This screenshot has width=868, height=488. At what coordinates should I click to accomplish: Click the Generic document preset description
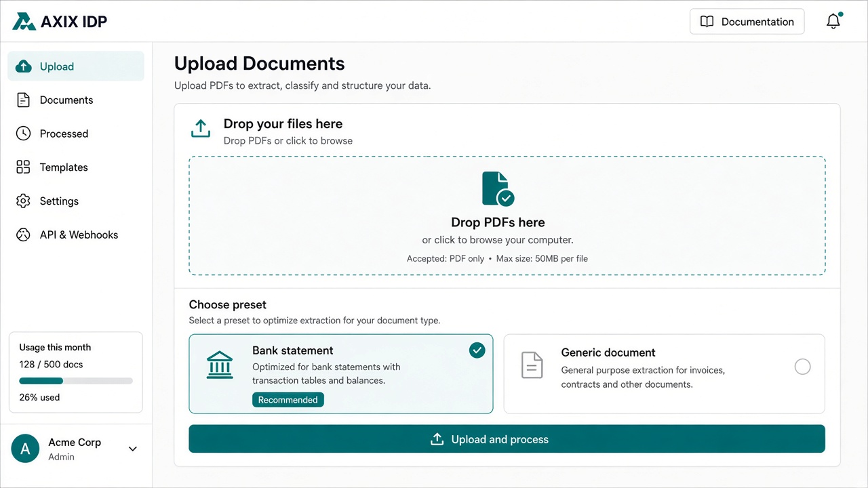[643, 378]
